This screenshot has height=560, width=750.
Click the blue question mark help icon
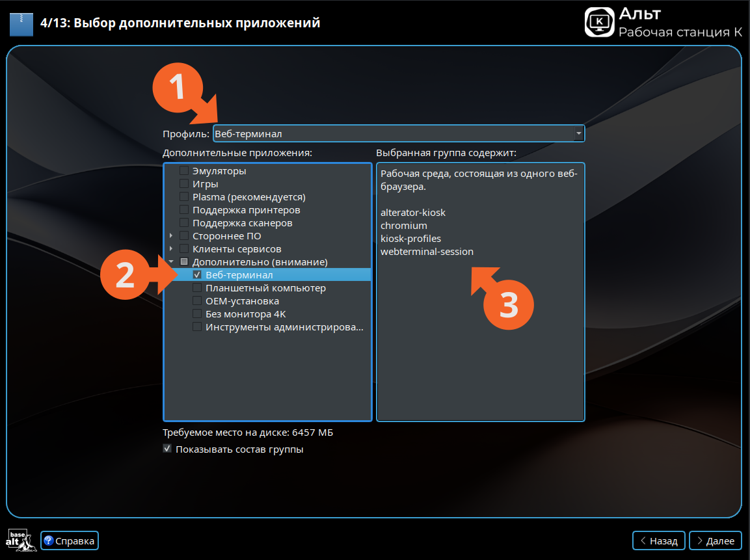click(48, 540)
